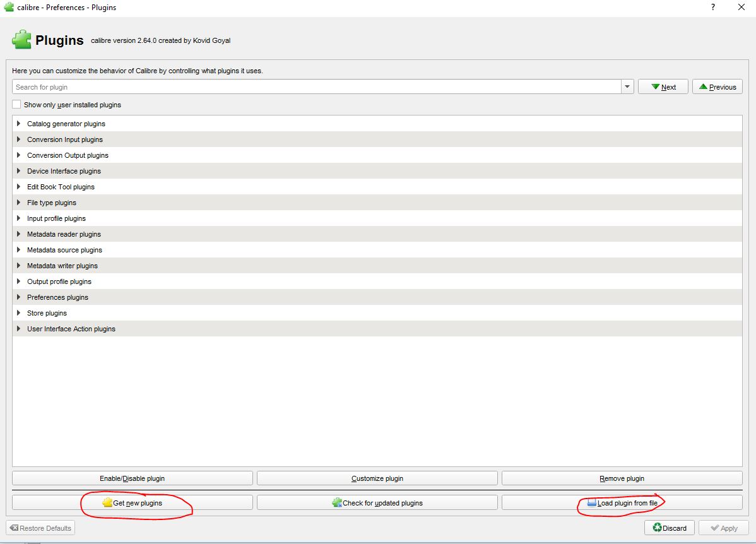Expand Metadata source plugins arrow

click(18, 250)
